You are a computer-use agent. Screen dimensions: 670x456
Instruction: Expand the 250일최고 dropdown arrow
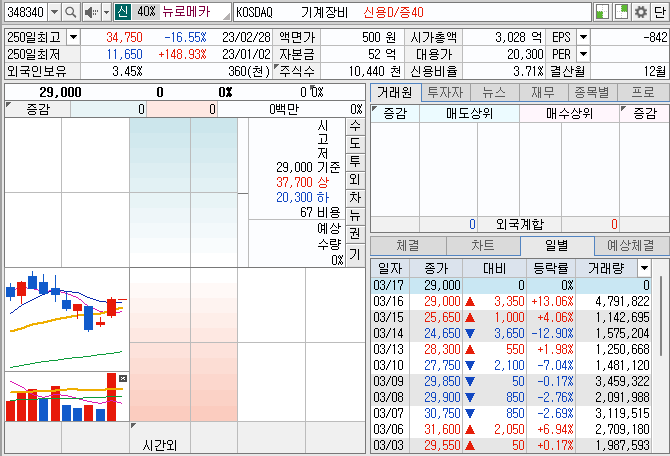(73, 38)
